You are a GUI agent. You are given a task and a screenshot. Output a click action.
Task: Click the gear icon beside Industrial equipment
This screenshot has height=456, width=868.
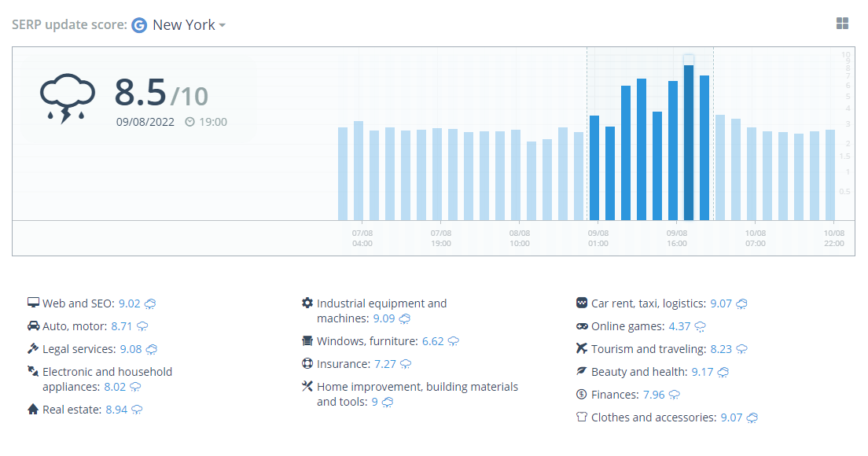point(307,303)
